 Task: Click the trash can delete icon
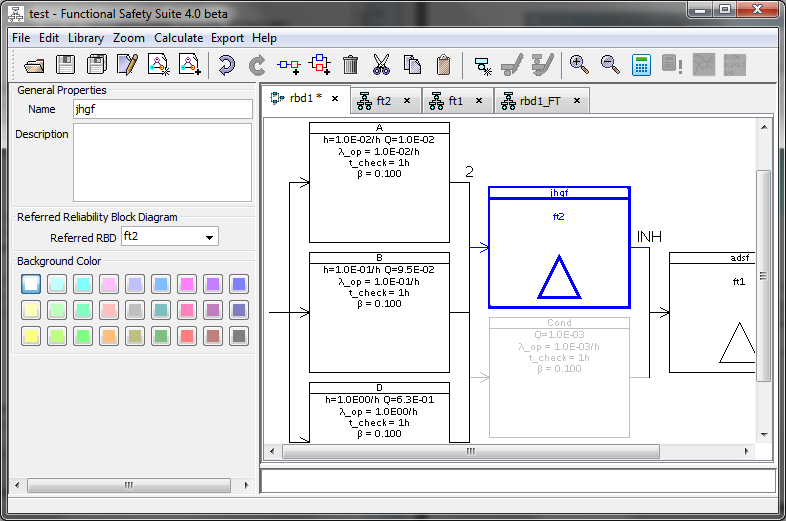point(350,65)
